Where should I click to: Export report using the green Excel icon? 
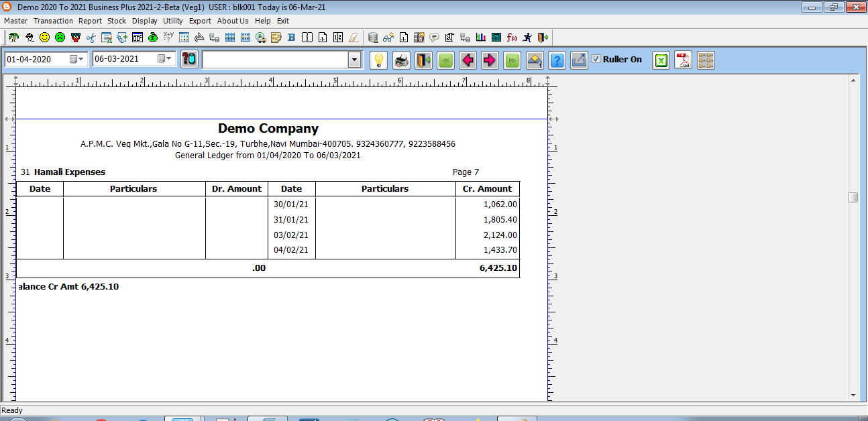[x=661, y=60]
